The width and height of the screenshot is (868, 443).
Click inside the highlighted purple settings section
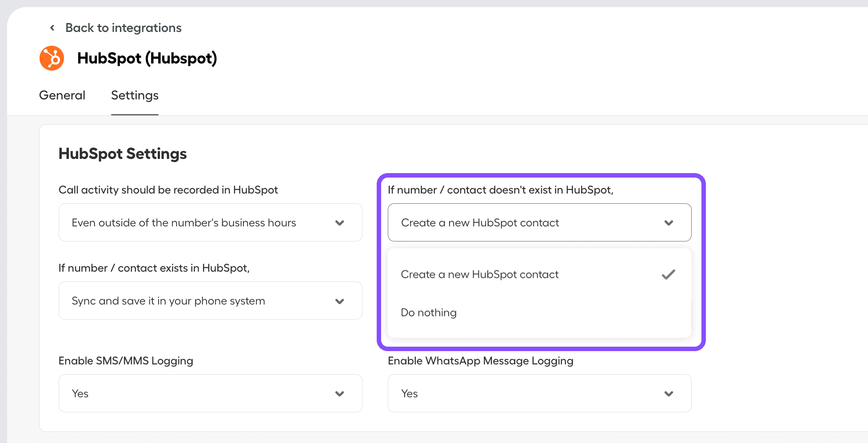point(539,190)
